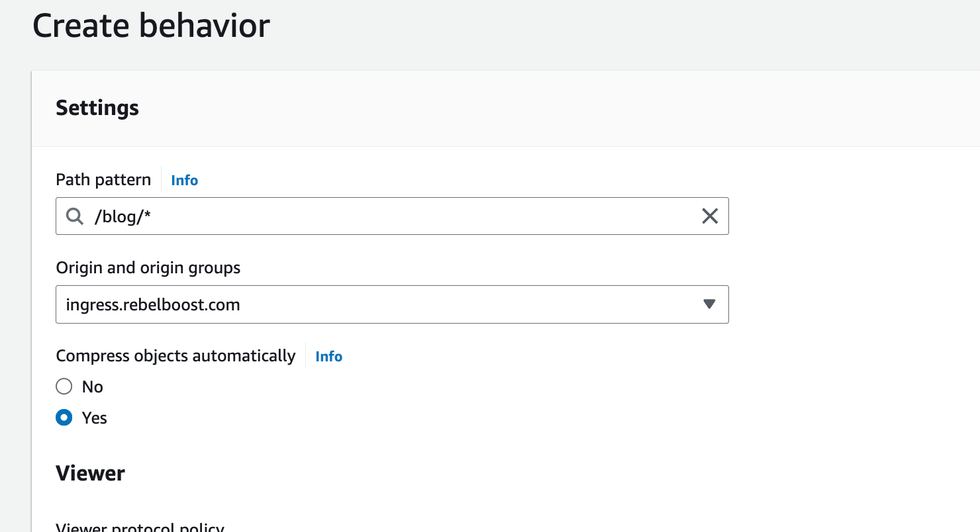Image resolution: width=980 pixels, height=532 pixels.
Task: Open the Origin and origin groups dropdown
Action: click(x=391, y=305)
